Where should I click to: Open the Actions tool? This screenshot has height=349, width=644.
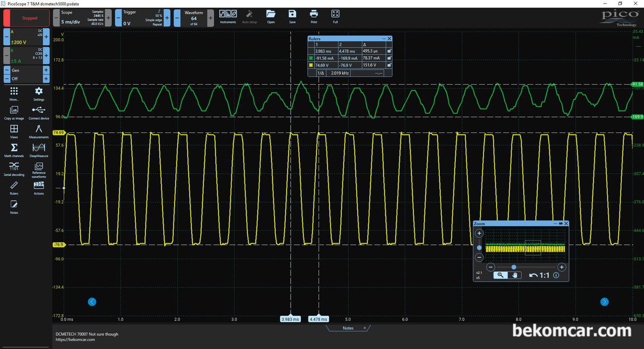[x=39, y=187]
